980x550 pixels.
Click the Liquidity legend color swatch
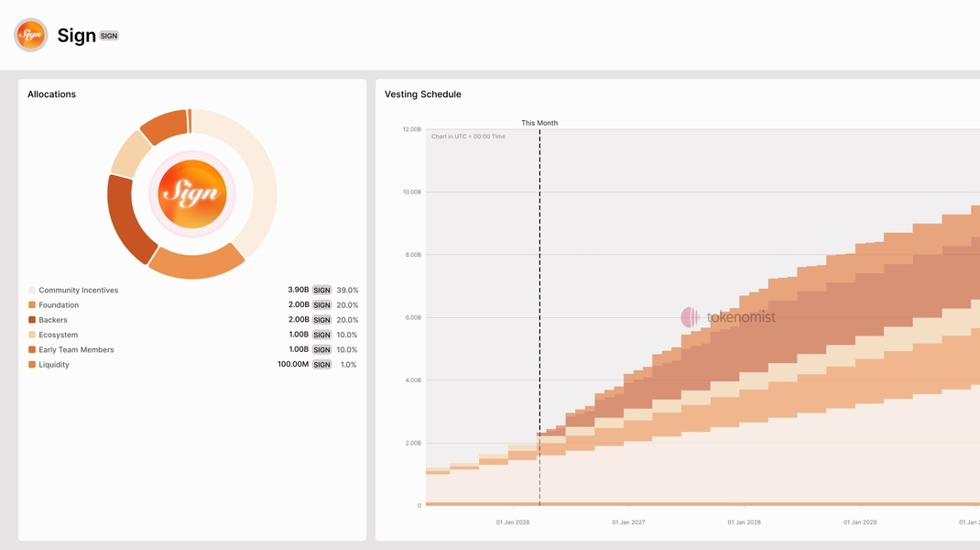32,364
